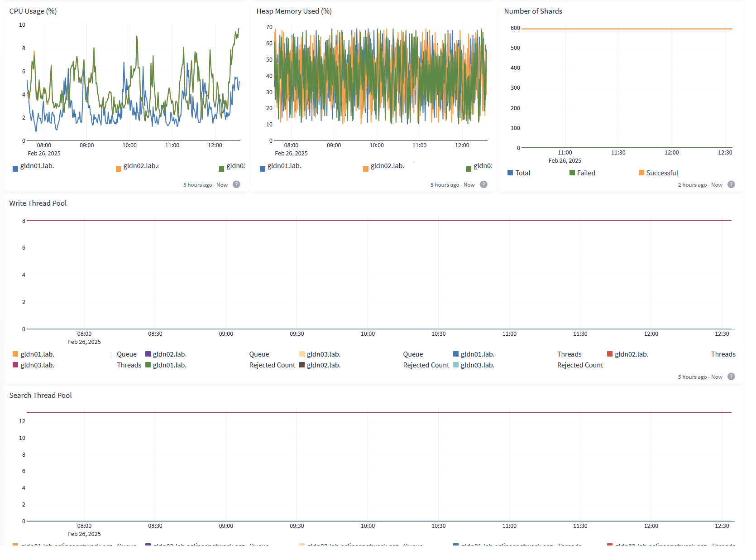Click the purple gldn02.lab Queue legend square
The height and width of the screenshot is (560, 756).
point(147,354)
